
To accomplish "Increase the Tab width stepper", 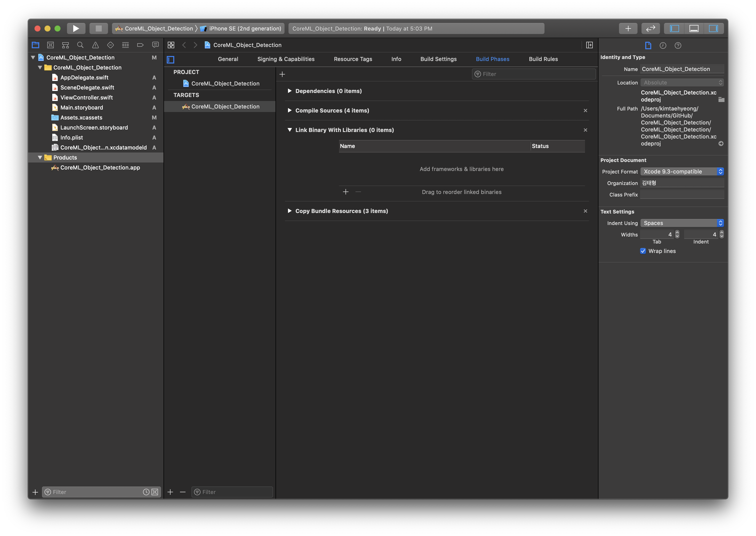I will click(677, 232).
